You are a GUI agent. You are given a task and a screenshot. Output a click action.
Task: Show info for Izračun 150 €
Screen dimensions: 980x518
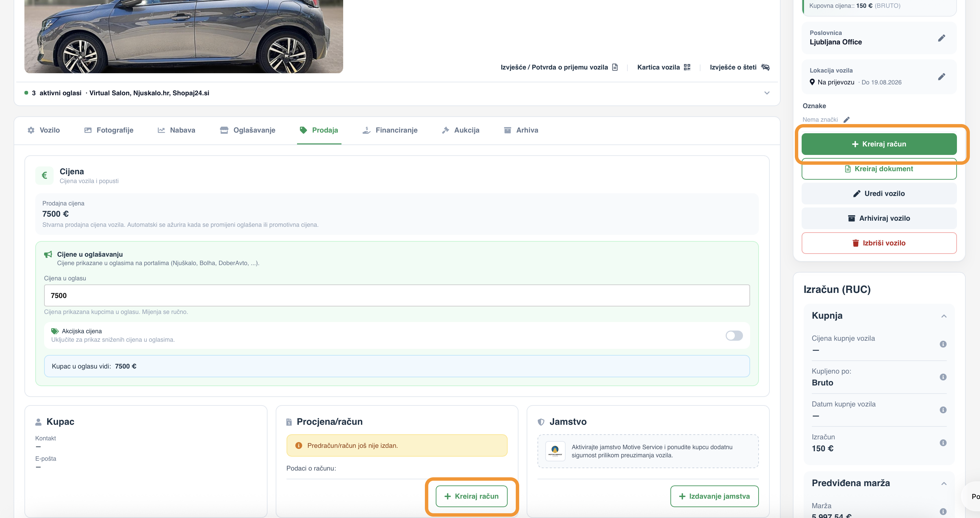[x=943, y=443]
